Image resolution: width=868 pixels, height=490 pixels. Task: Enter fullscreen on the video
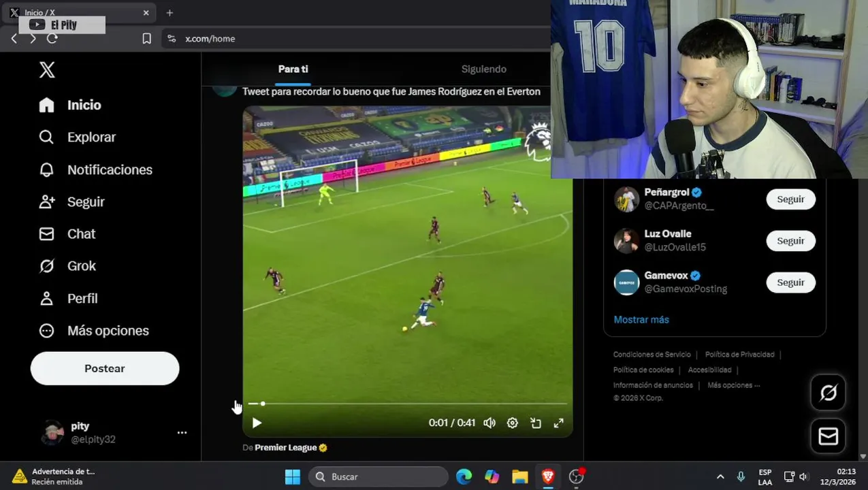558,423
